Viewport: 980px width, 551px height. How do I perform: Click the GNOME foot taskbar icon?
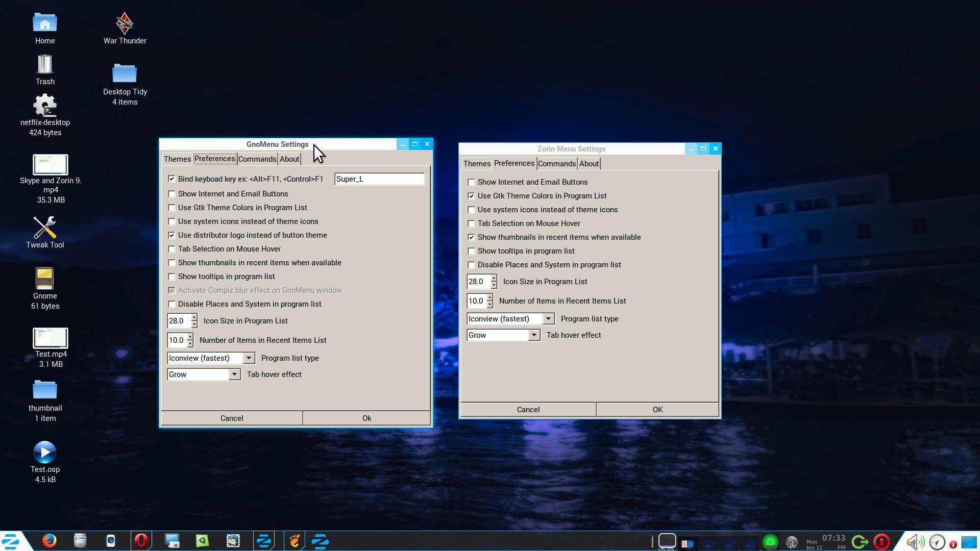[295, 541]
